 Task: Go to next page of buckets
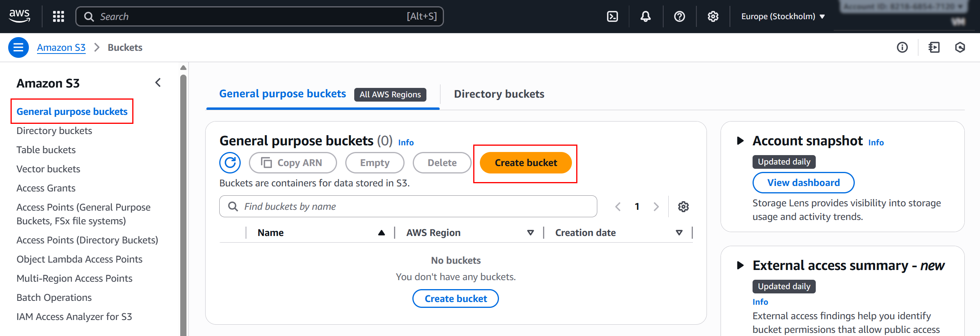point(656,206)
